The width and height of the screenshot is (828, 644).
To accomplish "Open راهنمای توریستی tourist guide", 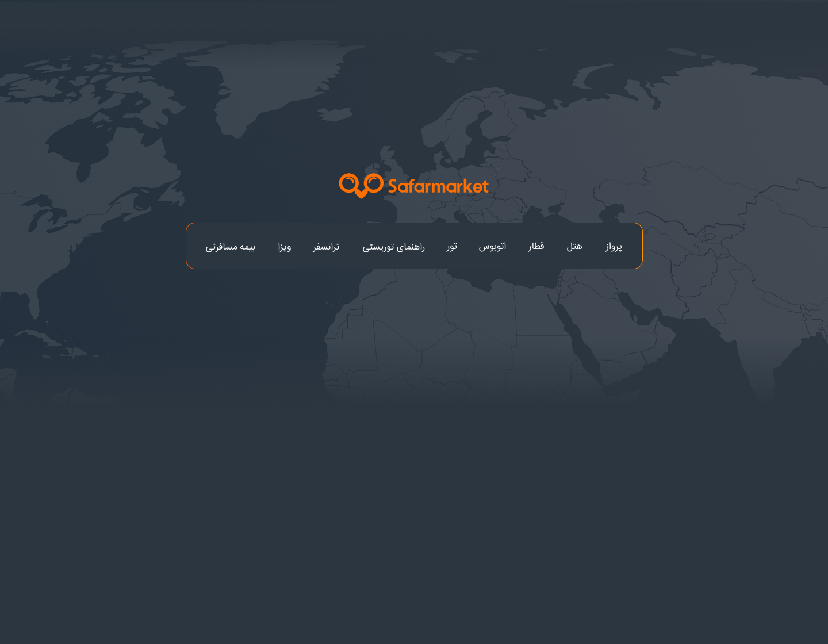I will pos(393,247).
